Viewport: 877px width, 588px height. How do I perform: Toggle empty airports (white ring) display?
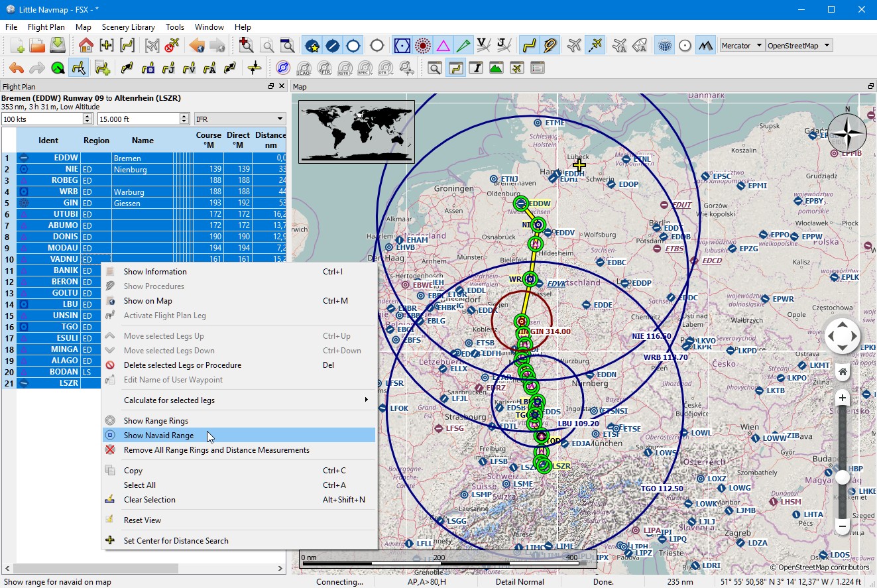point(377,46)
